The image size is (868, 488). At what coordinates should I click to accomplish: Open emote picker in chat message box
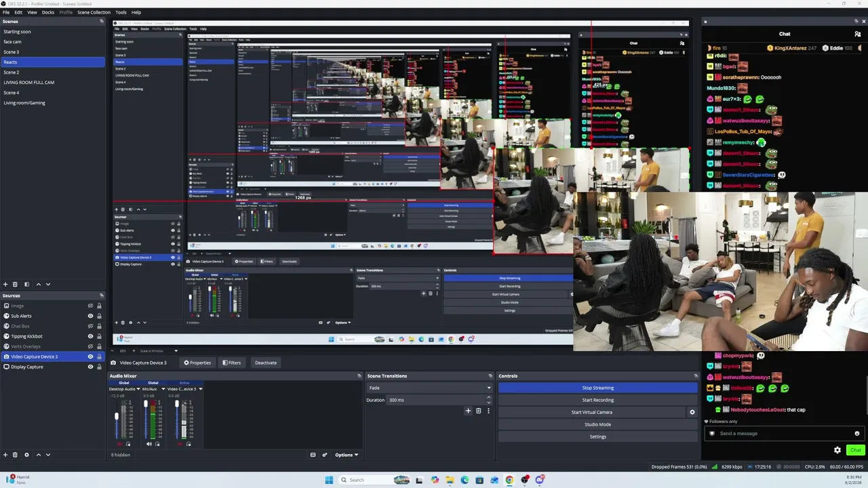pyautogui.click(x=857, y=433)
